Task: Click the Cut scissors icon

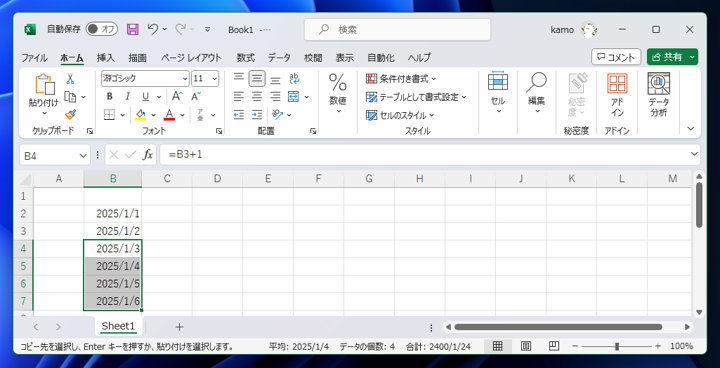Action: coord(70,79)
